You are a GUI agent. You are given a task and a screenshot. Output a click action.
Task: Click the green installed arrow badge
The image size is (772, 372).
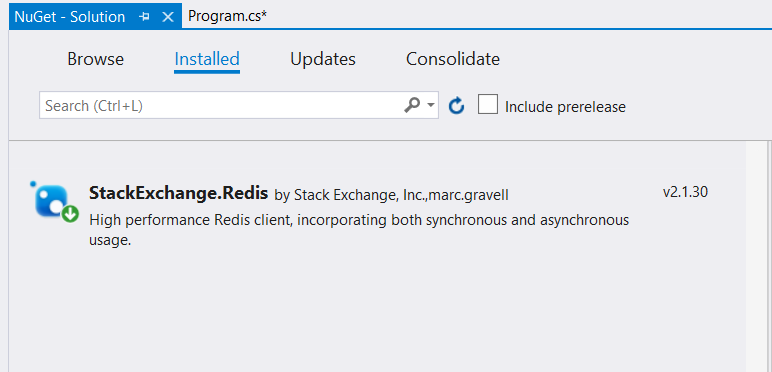click(x=70, y=214)
